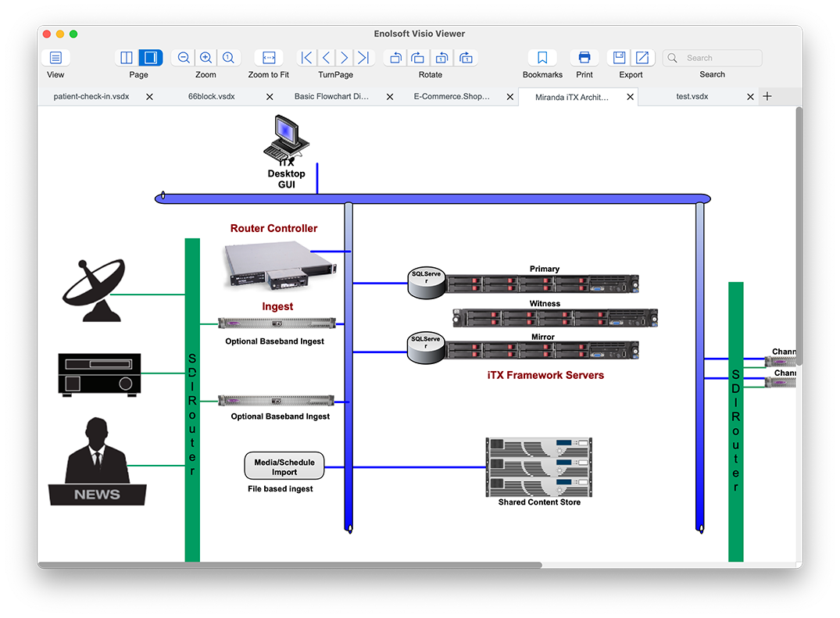Open the E-Commerce.Shop tab
This screenshot has width=840, height=618.
tap(452, 97)
